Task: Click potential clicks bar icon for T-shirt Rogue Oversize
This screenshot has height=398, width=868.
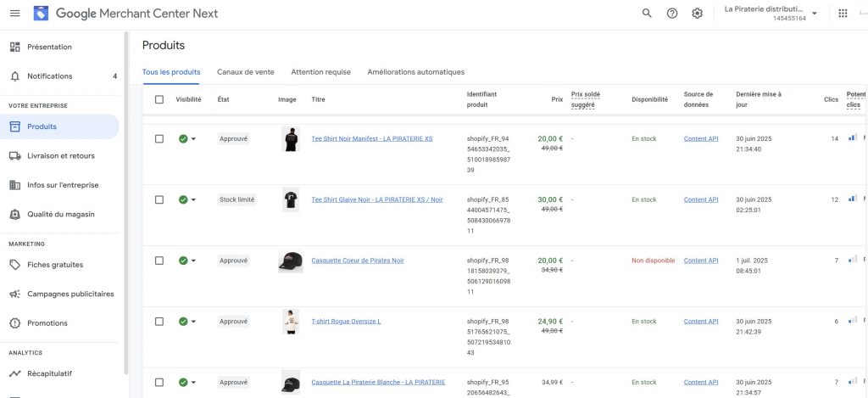Action: [853, 320]
